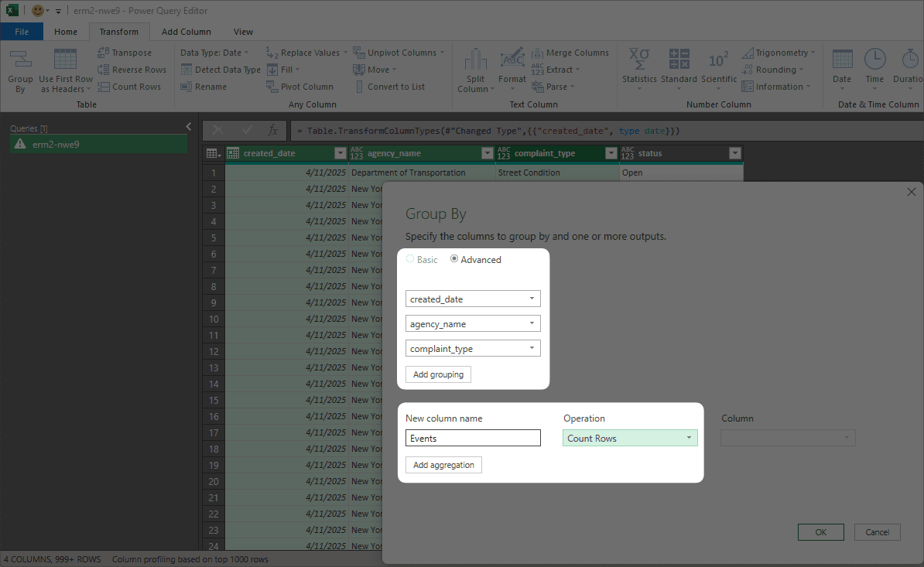This screenshot has width=924, height=567.
Task: Click the Move column command
Action: (375, 70)
